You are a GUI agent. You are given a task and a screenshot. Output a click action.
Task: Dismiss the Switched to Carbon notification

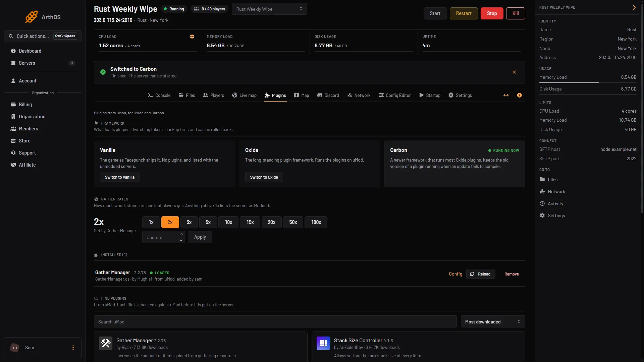pyautogui.click(x=514, y=72)
